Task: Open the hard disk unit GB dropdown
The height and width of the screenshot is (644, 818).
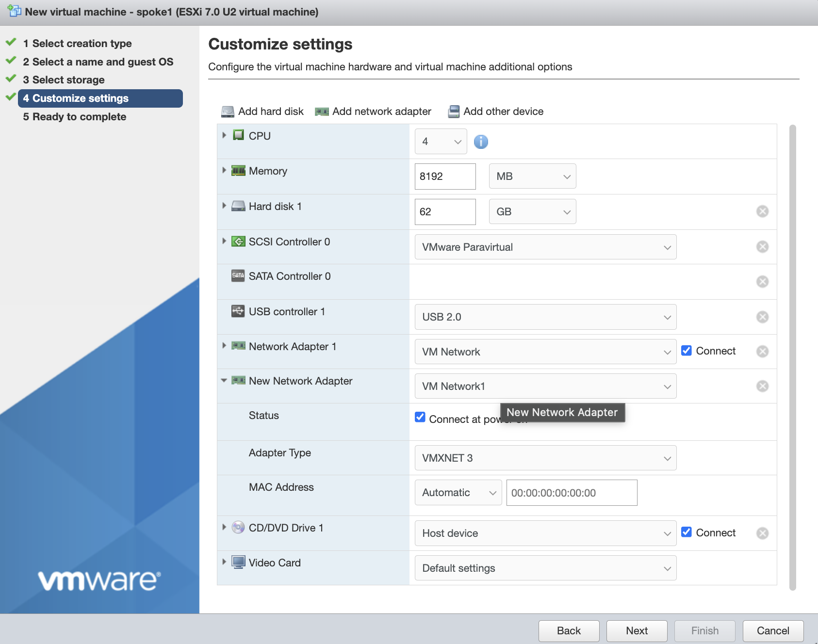Action: pos(532,211)
